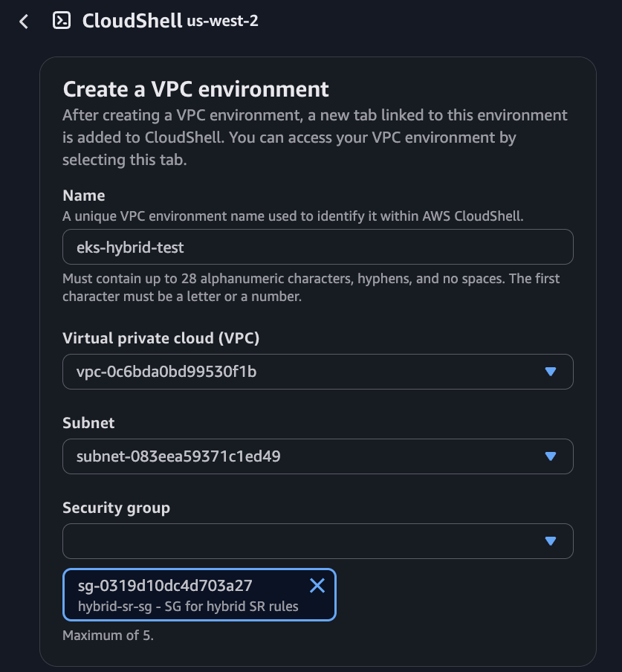Click the Virtual private cloud (VPC) label
This screenshot has width=622, height=672.
point(161,338)
